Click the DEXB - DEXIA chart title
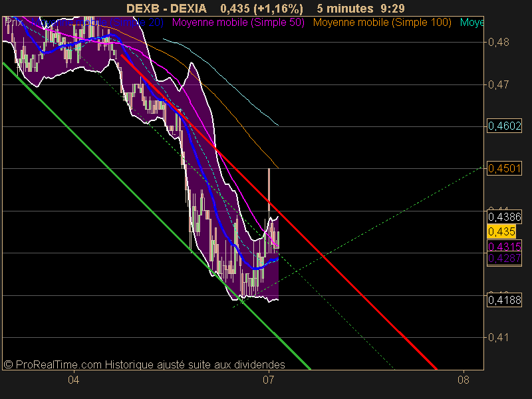The image size is (532, 399). click(x=166, y=9)
